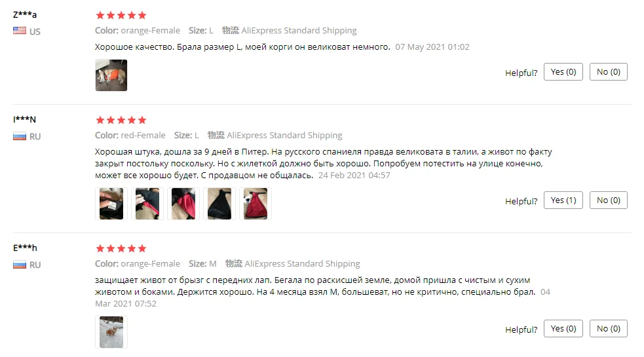
Task: Click No (0) on I***N's review
Action: pyautogui.click(x=608, y=200)
